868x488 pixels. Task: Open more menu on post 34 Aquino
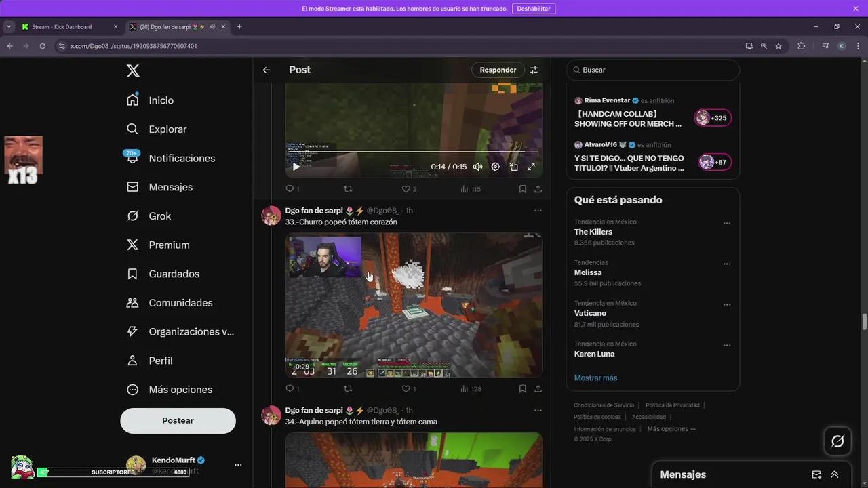(538, 410)
